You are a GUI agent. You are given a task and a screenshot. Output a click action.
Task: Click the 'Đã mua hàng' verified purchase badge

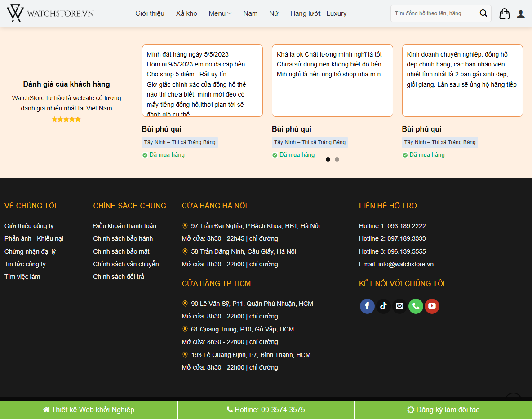[163, 154]
